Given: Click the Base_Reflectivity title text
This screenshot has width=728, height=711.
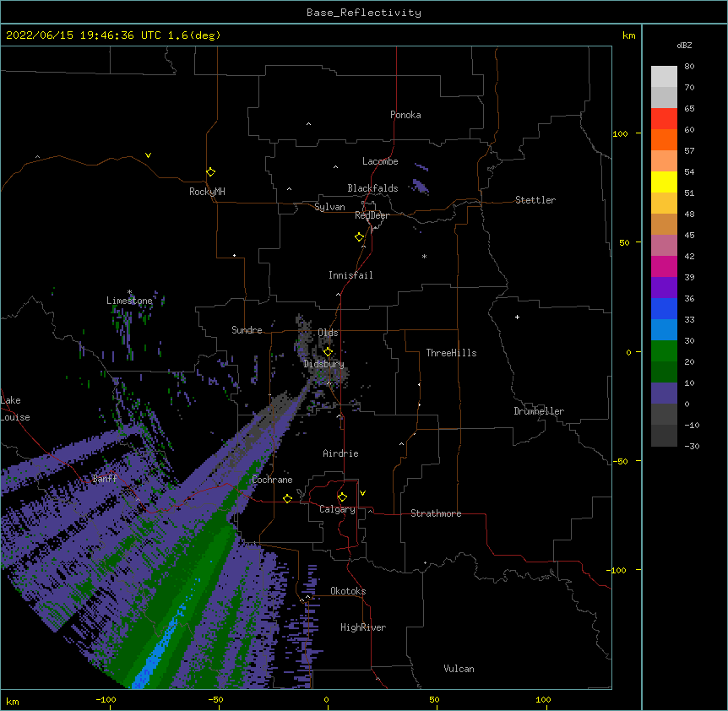Looking at the screenshot, I should [363, 13].
